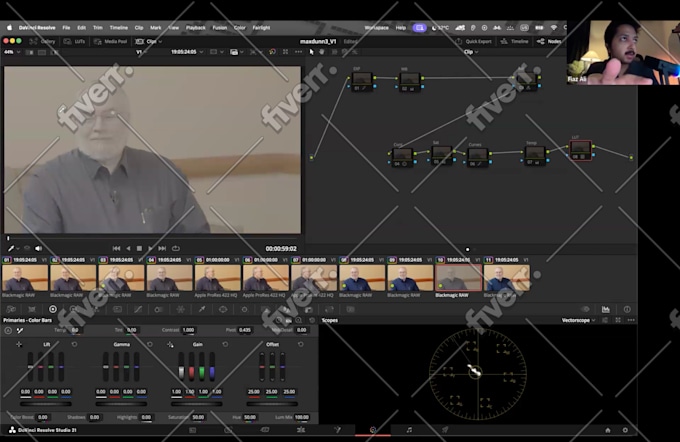Open the Playback menu
The image size is (680, 442).
(196, 27)
